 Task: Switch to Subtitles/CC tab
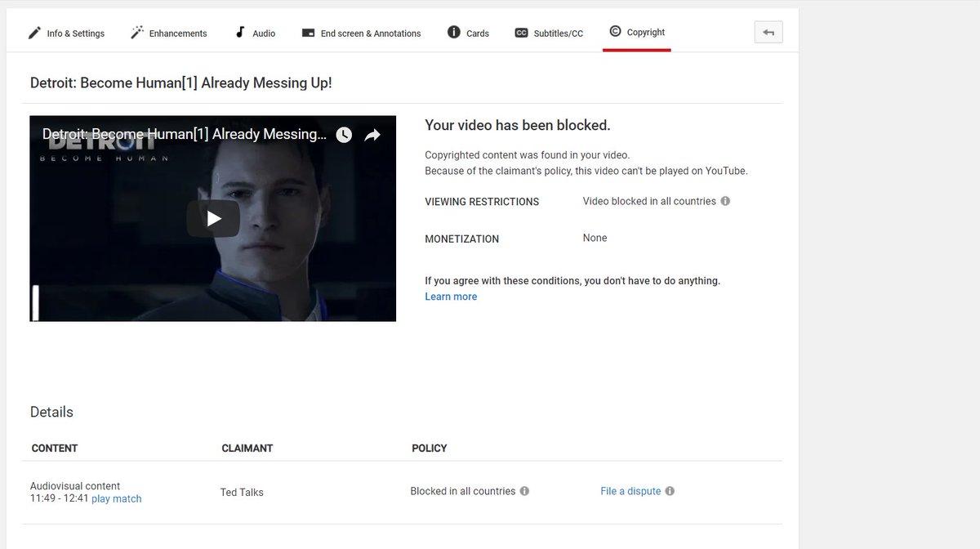pos(549,33)
